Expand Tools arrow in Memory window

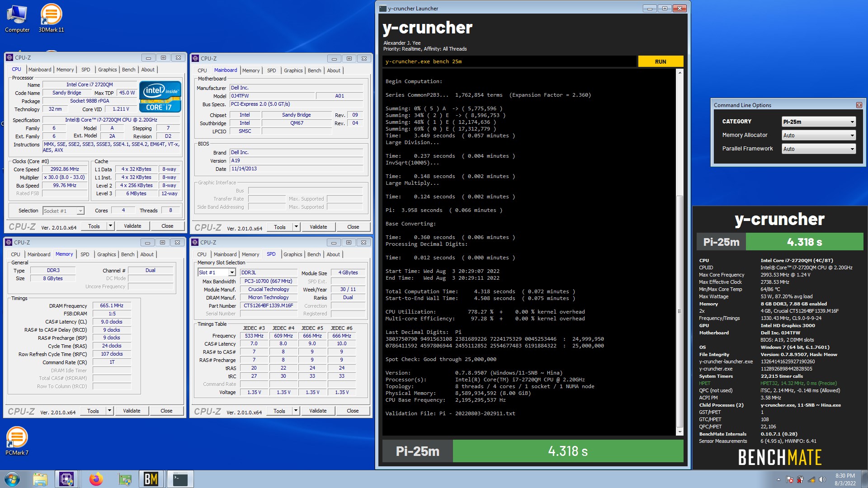(x=109, y=411)
